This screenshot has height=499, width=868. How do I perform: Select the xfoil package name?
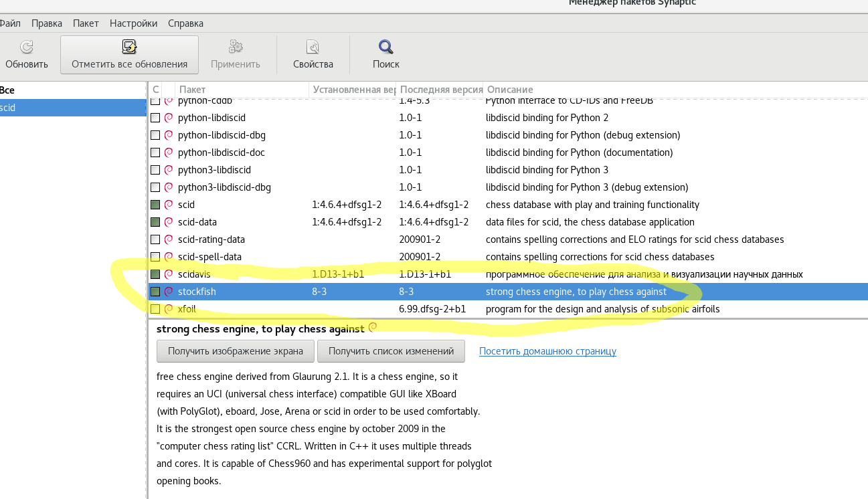click(187, 309)
